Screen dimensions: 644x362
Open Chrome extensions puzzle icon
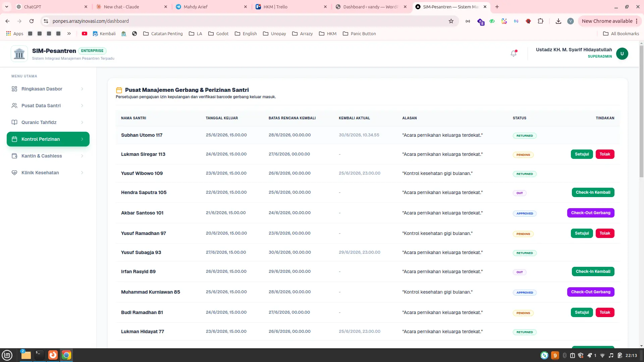click(x=540, y=21)
